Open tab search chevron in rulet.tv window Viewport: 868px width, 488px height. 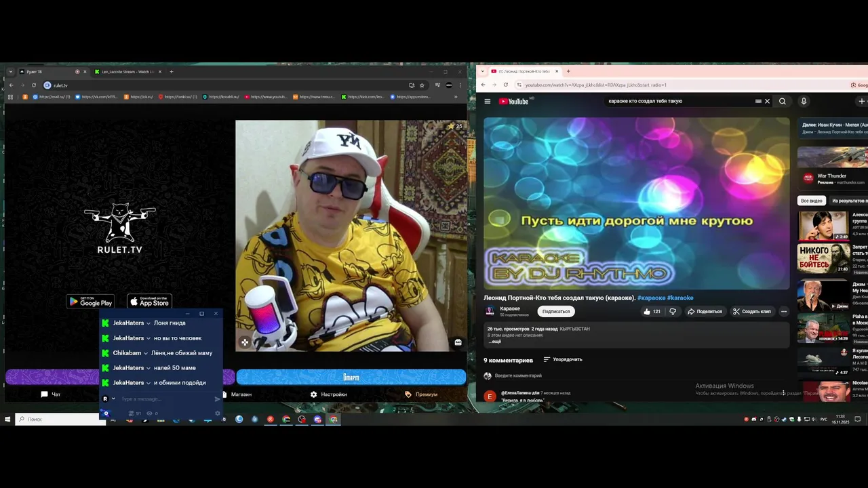pyautogui.click(x=11, y=72)
